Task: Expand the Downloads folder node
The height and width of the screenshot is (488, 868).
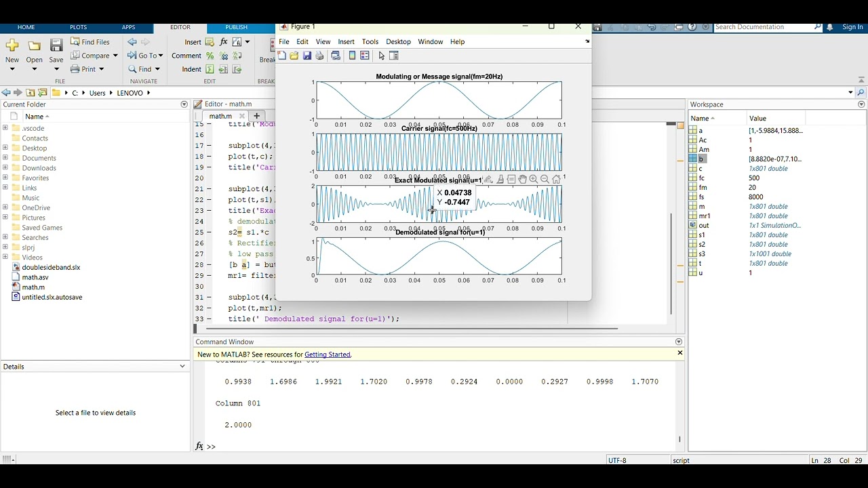Action: tap(5, 168)
